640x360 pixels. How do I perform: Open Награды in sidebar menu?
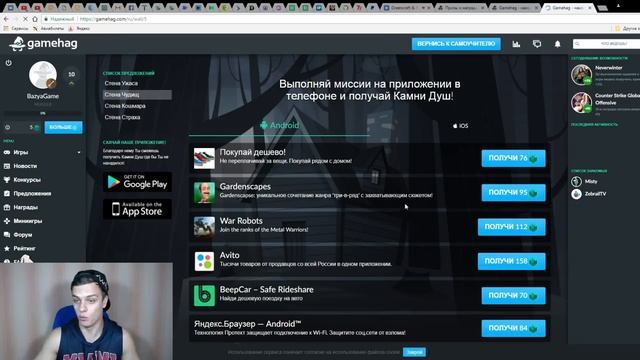[x=26, y=207]
